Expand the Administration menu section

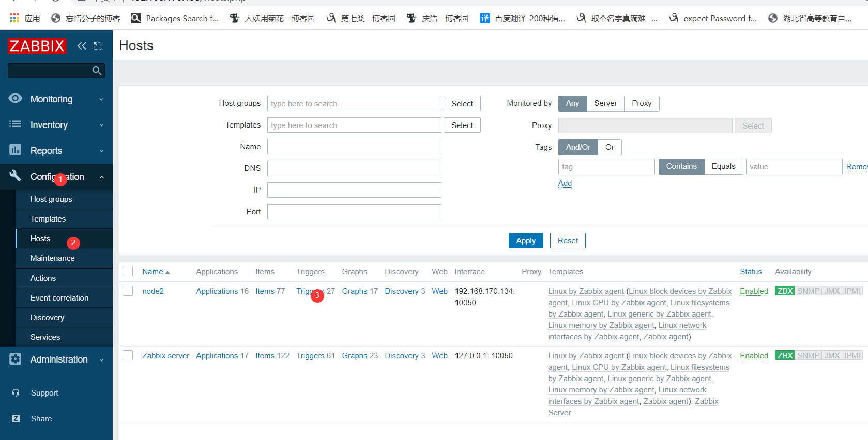point(56,359)
